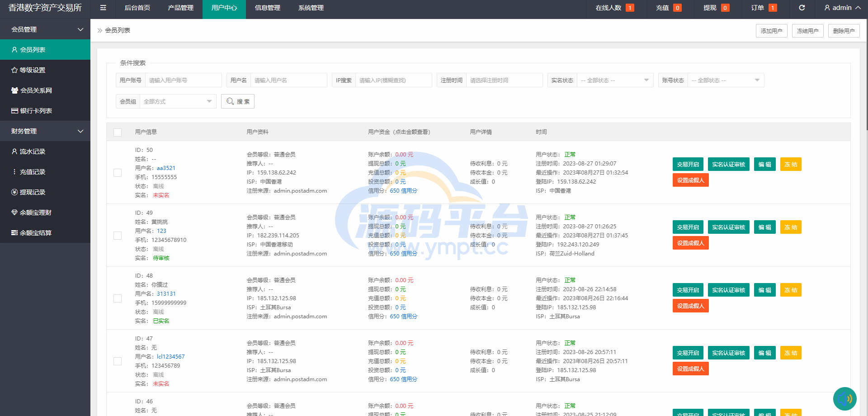
Task: Collapse sidebar with the hamburger icon
Action: (x=103, y=8)
